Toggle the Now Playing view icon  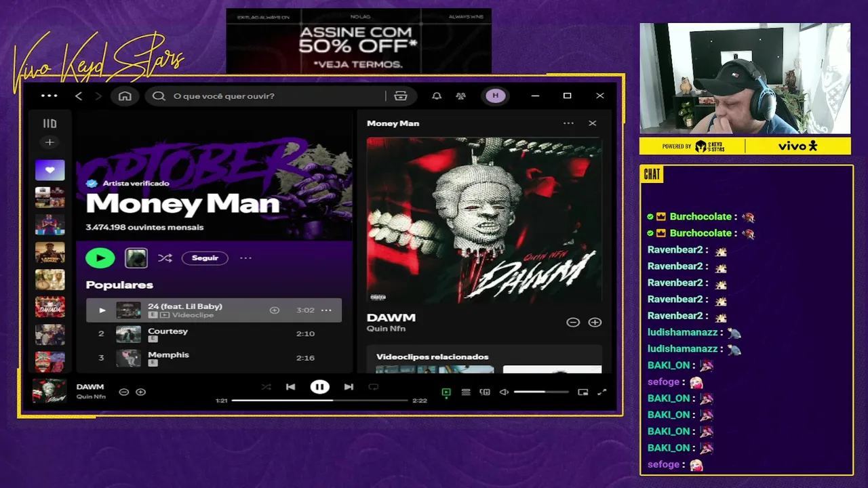coord(446,392)
